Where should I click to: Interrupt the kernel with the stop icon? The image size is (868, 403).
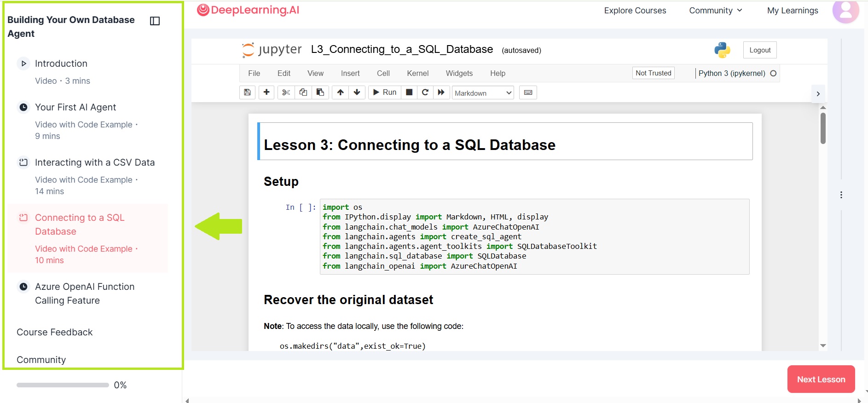[409, 92]
